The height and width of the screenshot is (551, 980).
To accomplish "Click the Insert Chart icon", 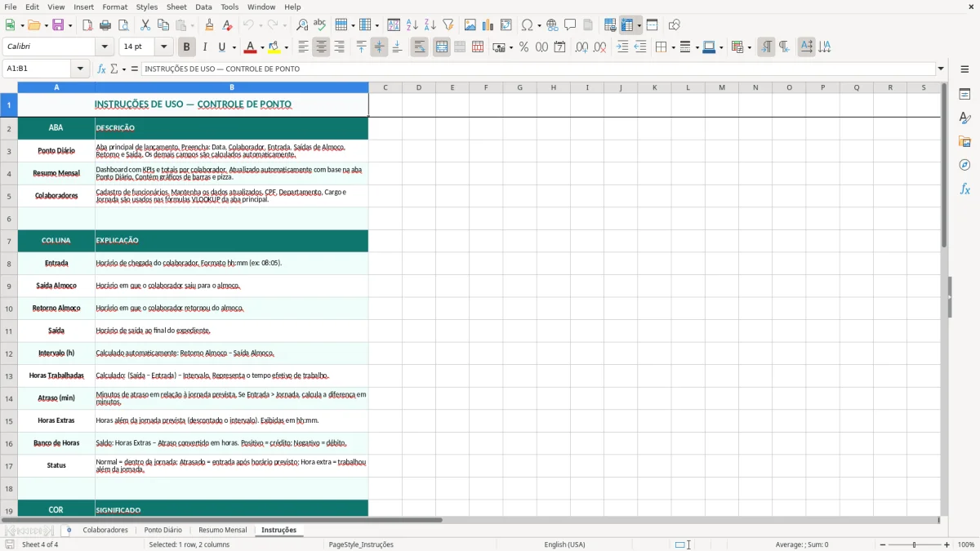I will click(x=488, y=25).
